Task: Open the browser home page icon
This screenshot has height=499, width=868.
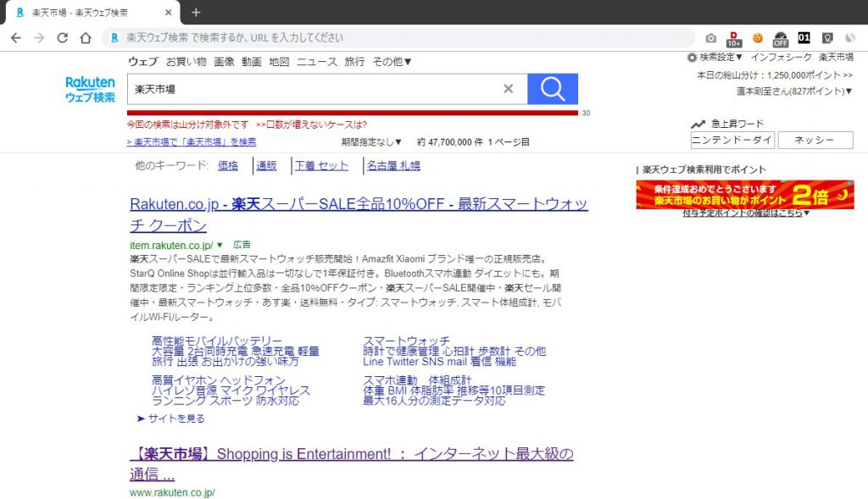Action: coord(86,37)
